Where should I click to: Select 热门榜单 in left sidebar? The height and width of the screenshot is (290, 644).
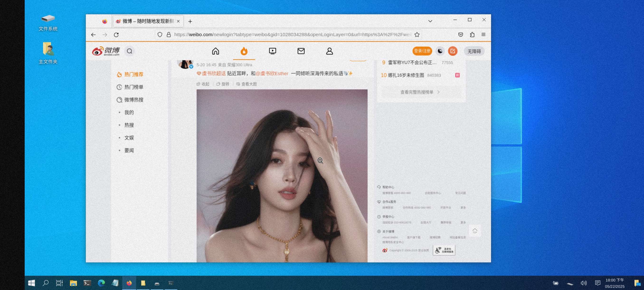pos(133,87)
